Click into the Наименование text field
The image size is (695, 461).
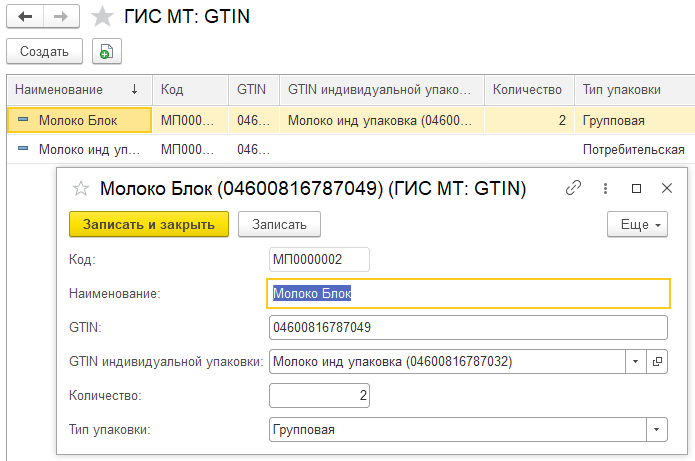(x=468, y=294)
